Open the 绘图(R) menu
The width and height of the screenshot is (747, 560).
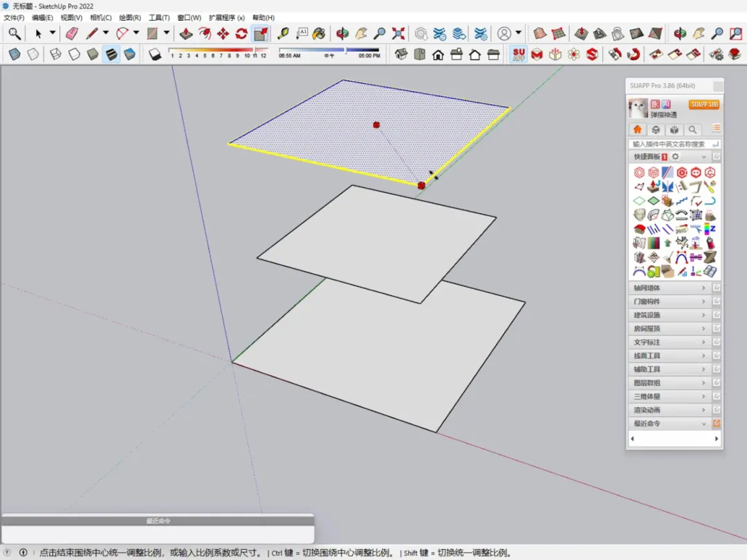coord(130,17)
